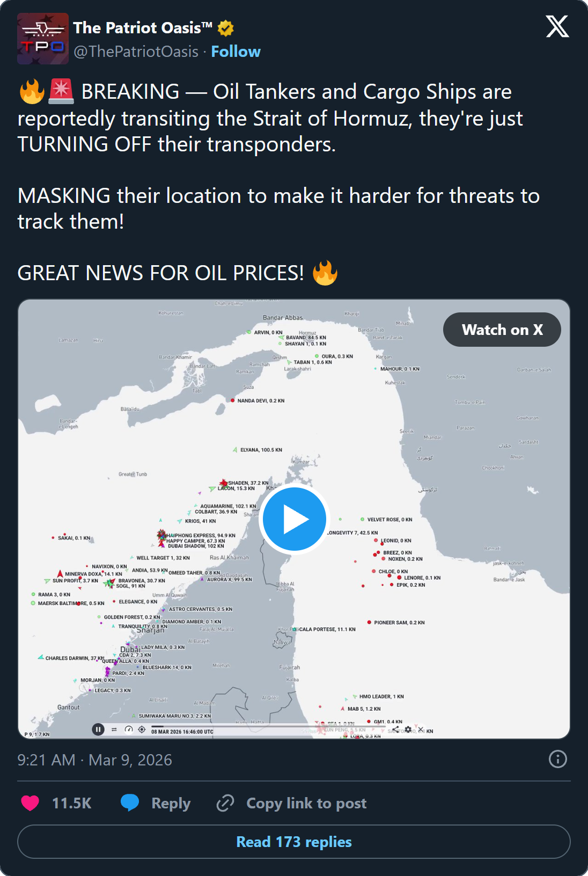Click the info icon beside the post timestamp

point(557,760)
